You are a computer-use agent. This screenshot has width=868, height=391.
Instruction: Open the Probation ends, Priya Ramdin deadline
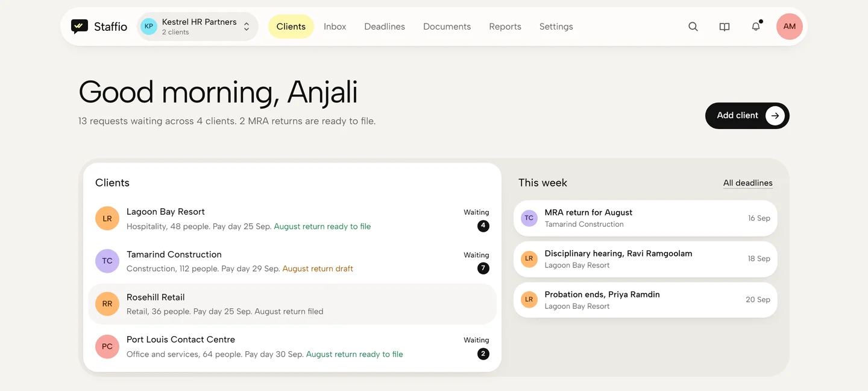(646, 300)
